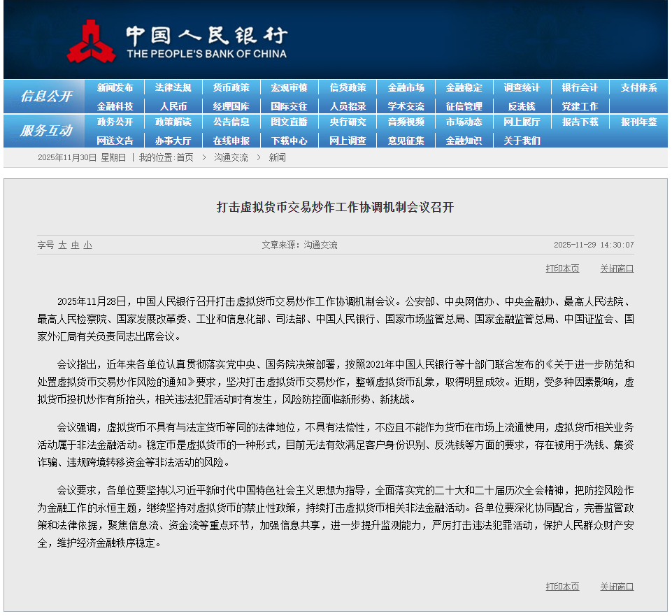Image resolution: width=672 pixels, height=616 pixels.
Task: Open 报刊年鉴 navigation item
Action: [x=639, y=122]
